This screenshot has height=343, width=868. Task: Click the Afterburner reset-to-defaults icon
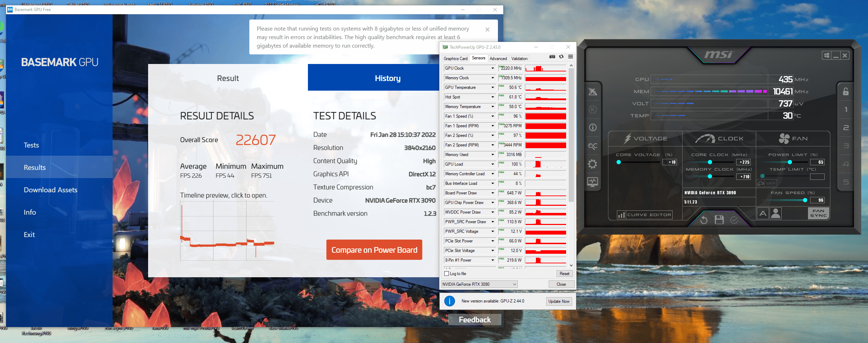[704, 220]
